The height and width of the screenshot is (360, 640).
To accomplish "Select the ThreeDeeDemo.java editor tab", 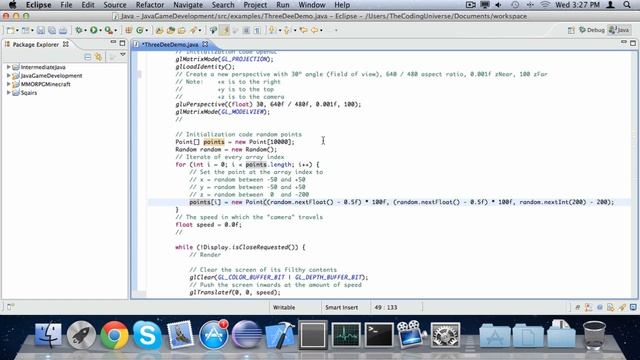I will click(170, 44).
